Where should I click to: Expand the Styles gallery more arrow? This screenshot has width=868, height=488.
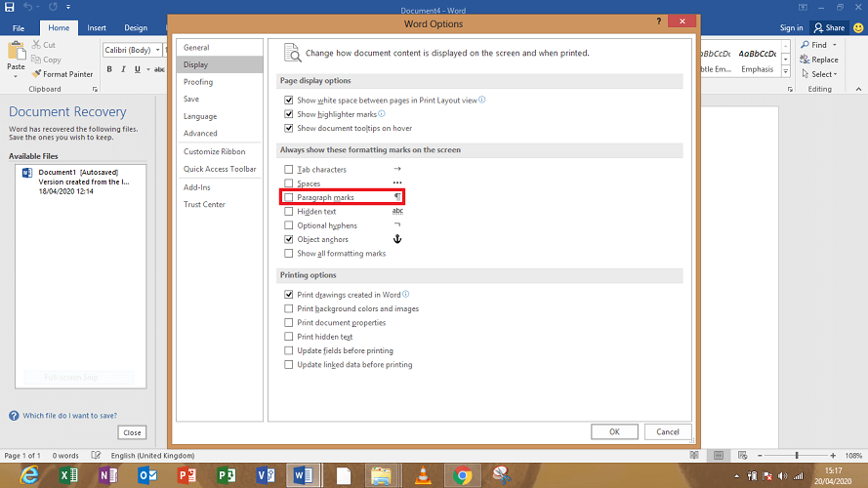[786, 71]
